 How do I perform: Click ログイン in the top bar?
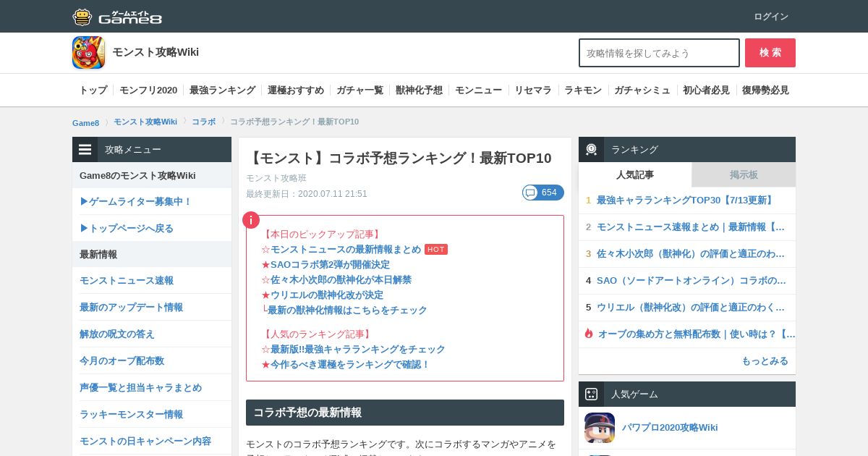(771, 17)
